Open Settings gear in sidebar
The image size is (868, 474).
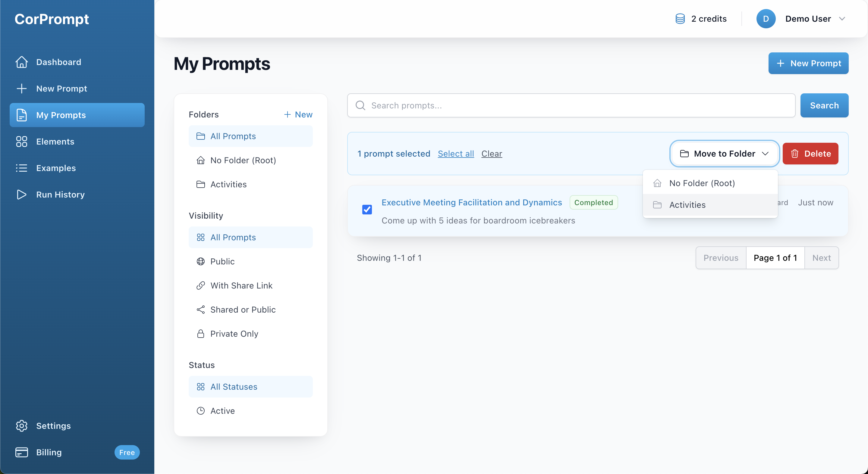point(22,426)
